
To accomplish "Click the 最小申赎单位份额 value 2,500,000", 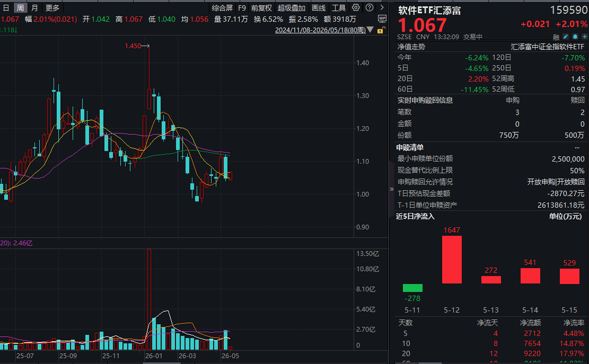I will point(568,159).
